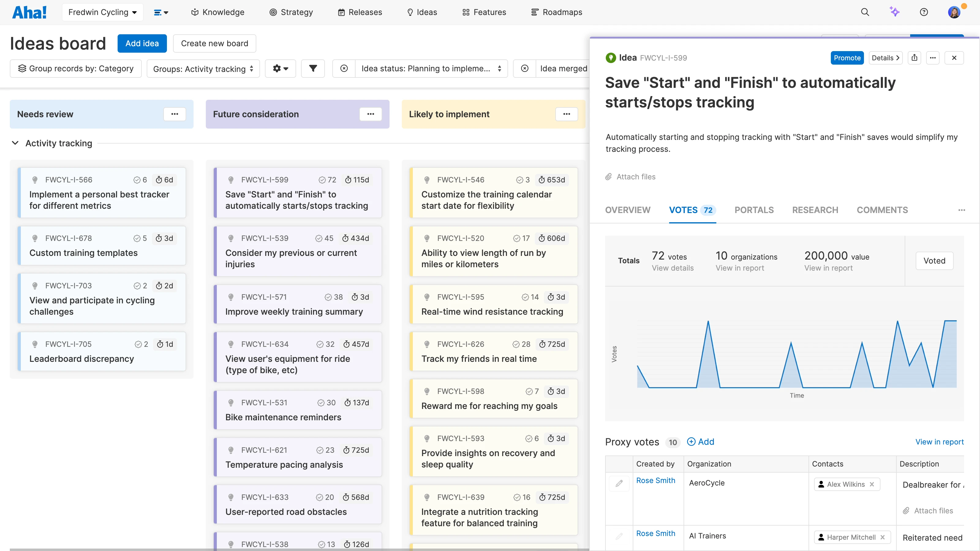Viewport: 980px width, 551px height.
Task: Open Needs review column ellipsis menu
Action: pos(175,114)
